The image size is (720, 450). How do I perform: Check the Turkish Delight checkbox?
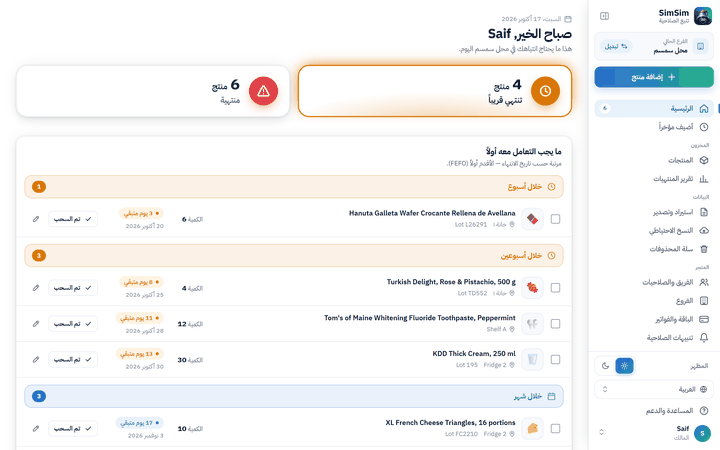click(555, 288)
